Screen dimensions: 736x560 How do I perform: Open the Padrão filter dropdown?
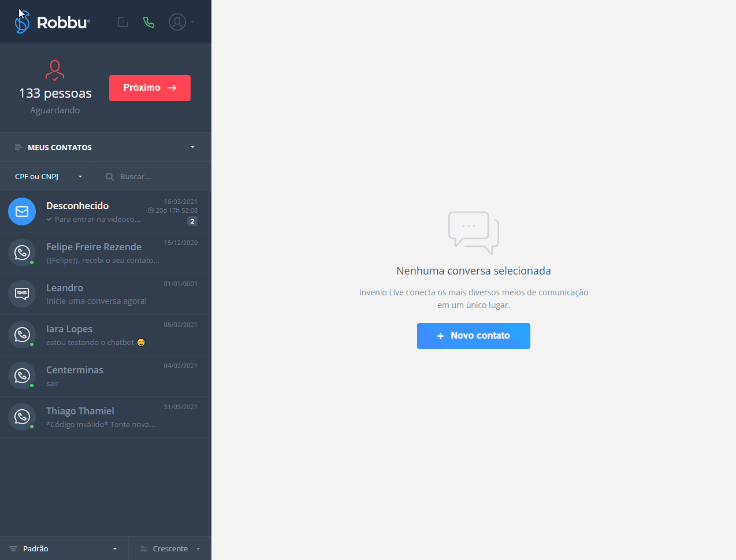click(64, 548)
